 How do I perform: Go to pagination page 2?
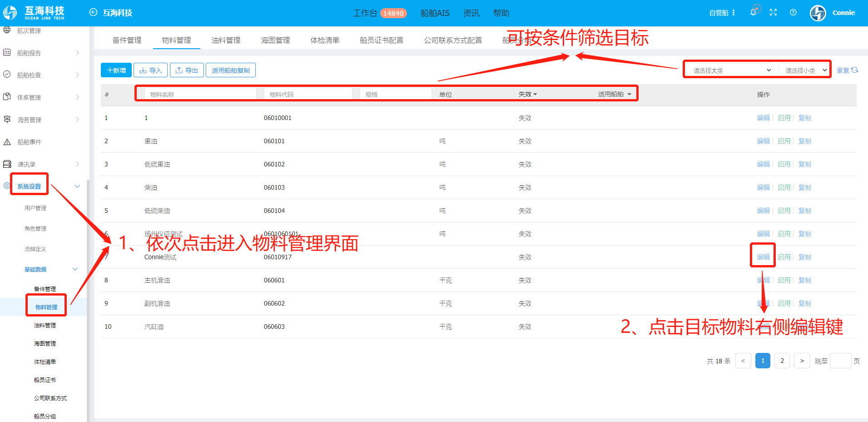[782, 361]
